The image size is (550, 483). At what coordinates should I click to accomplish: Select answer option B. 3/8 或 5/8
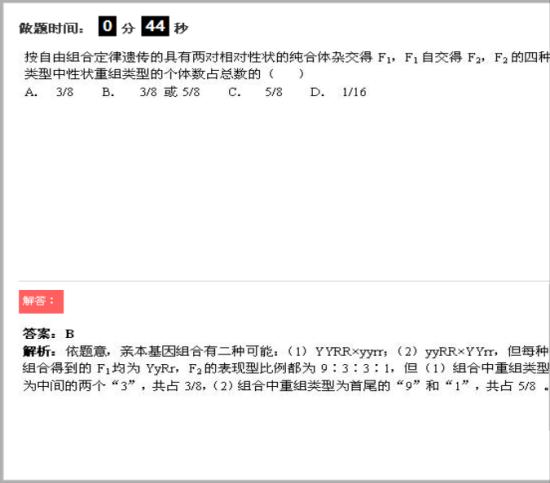pos(151,92)
